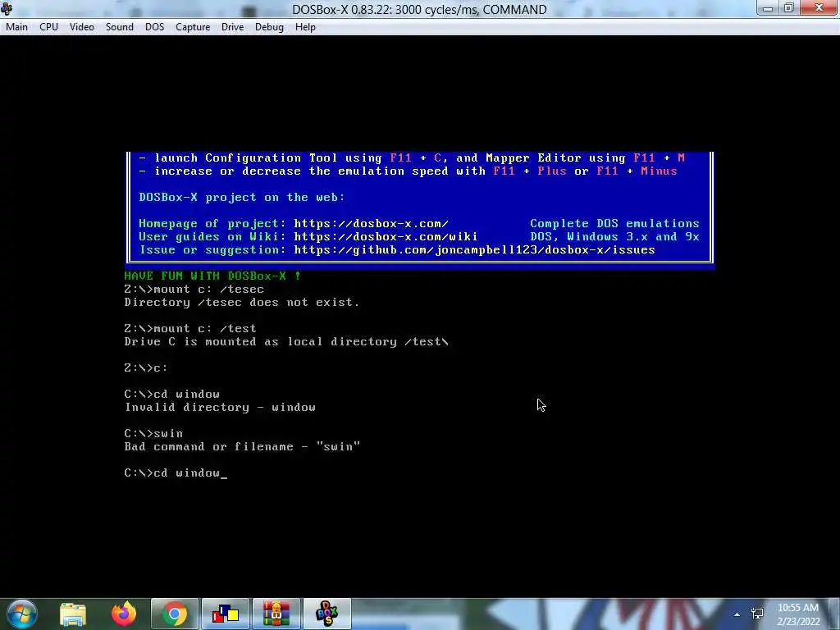
Task: Maximize the DOSBox-X window
Action: [789, 7]
